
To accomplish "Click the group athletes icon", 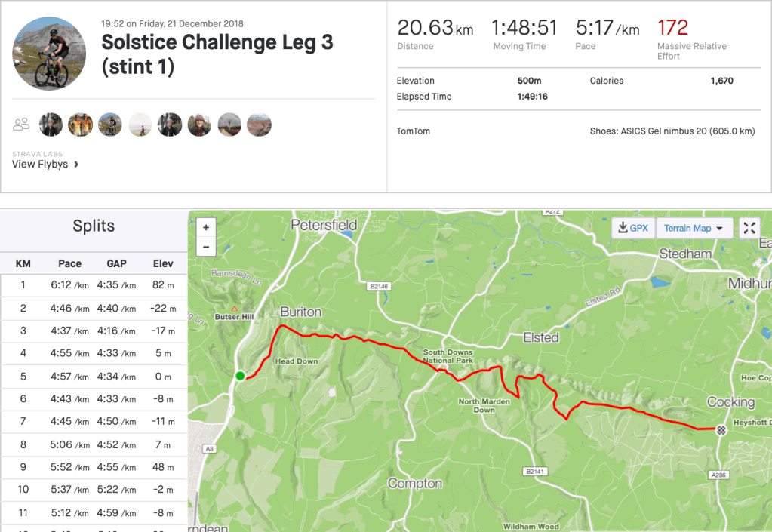I will (x=22, y=125).
